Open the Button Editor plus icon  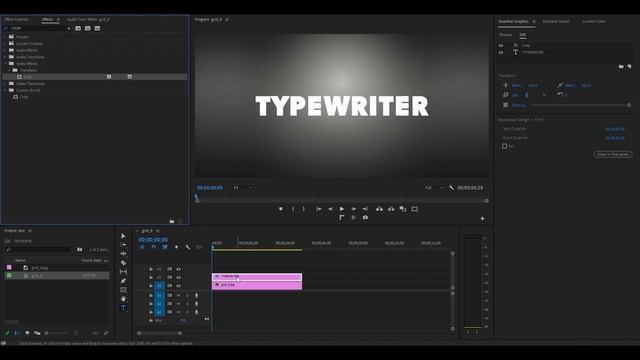[x=482, y=218]
